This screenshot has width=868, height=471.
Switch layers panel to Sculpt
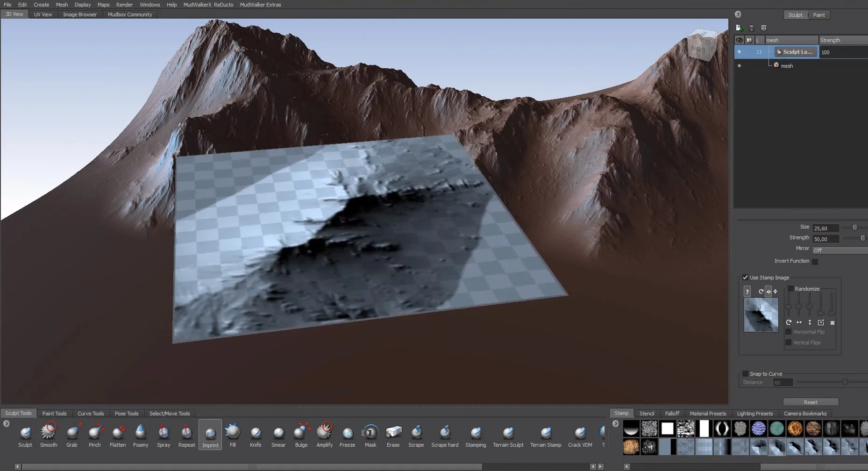tap(796, 15)
